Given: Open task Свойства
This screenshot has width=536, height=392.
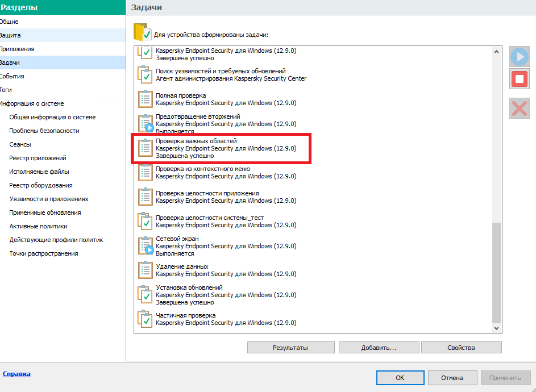Looking at the screenshot, I should click(x=461, y=348).
